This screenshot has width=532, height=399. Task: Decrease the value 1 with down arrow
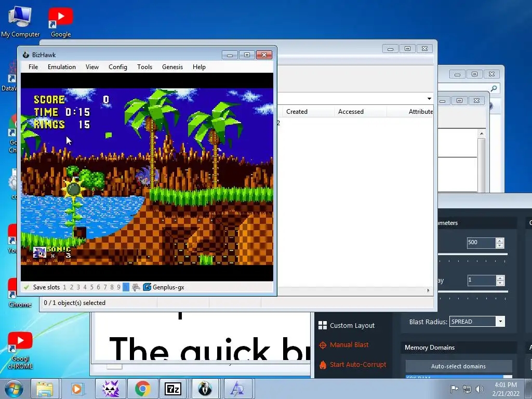[500, 283]
